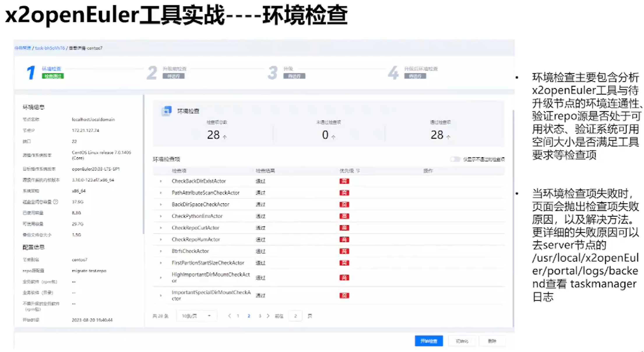Image resolution: width=644 pixels, height=352 pixels.
Task: Expand the PathAttributeScanCheckActor row
Action: 161,193
